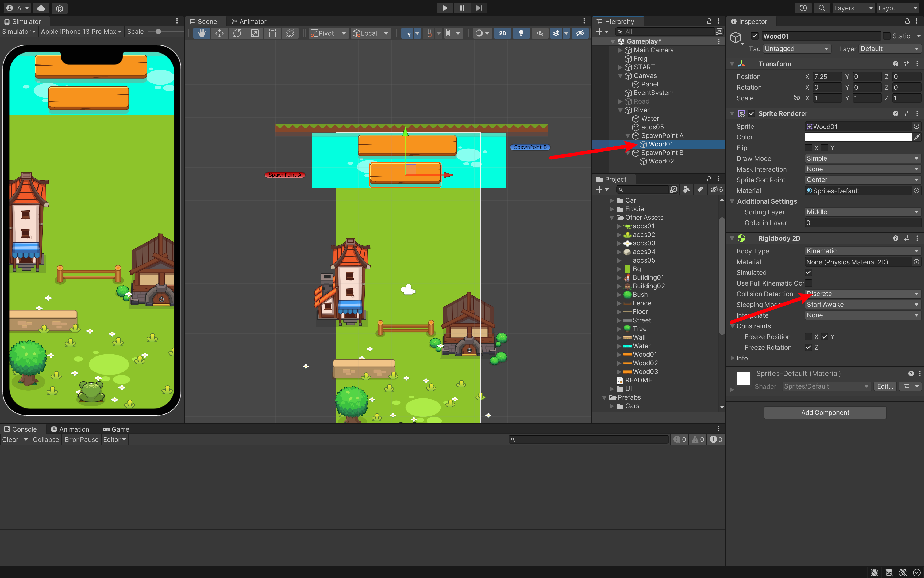Click the Hierarchy lock icon
Viewport: 924px width, 578px height.
pos(709,21)
